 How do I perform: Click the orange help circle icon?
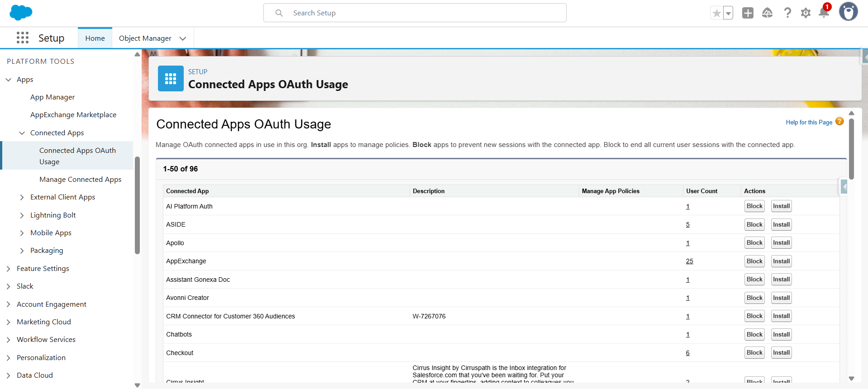839,121
